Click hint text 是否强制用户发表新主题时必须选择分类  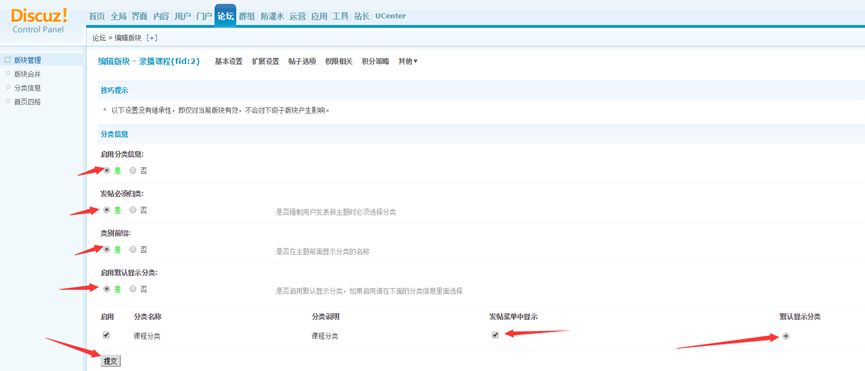[335, 212]
